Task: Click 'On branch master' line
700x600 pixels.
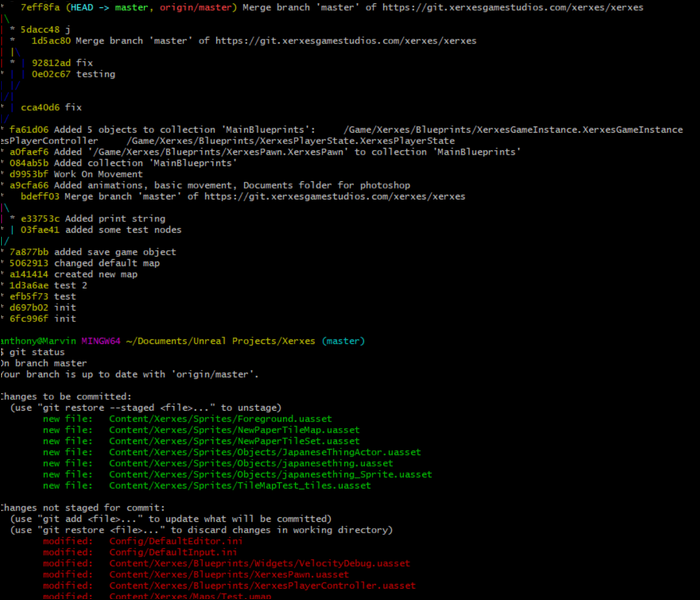Action: pos(43,363)
